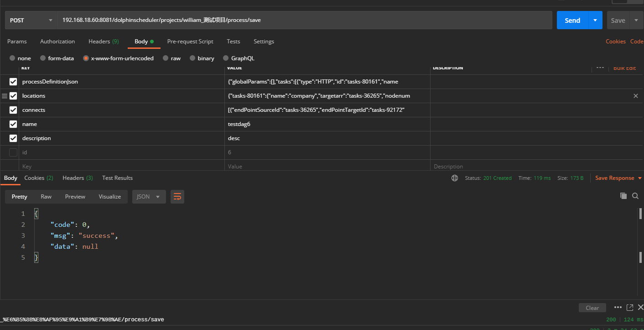
Task: Open the Params tab
Action: pyautogui.click(x=17, y=42)
